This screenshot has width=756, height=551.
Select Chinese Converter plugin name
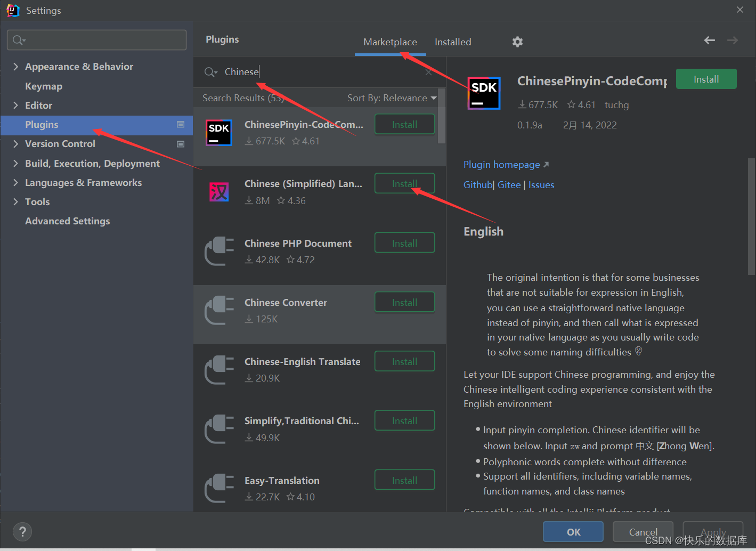286,302
